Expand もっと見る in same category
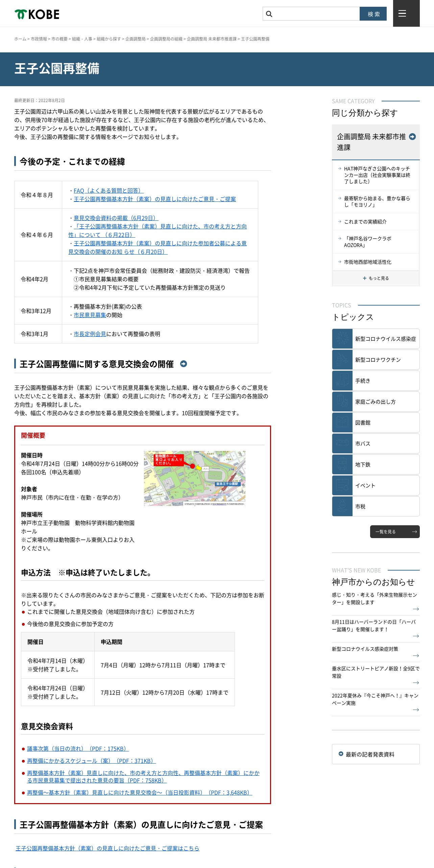 [376, 278]
